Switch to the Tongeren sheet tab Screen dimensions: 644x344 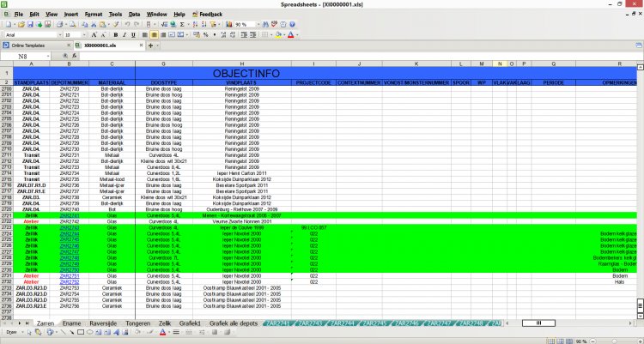137,323
